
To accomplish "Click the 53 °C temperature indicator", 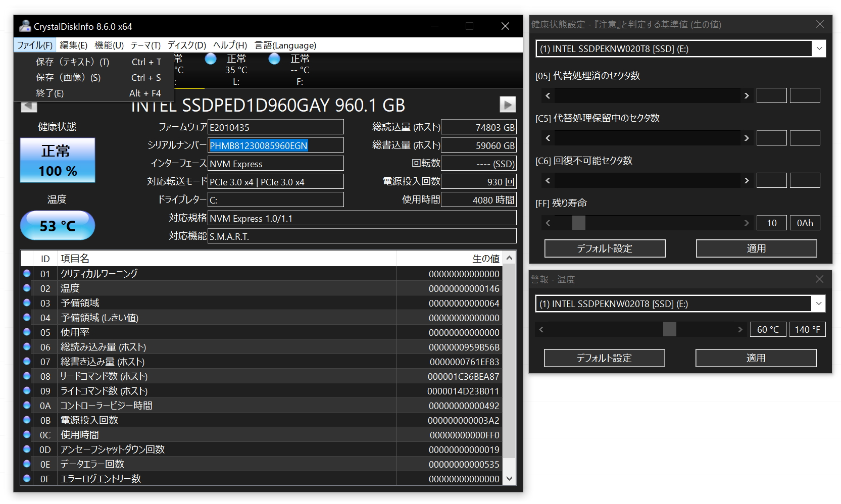I will 57,225.
